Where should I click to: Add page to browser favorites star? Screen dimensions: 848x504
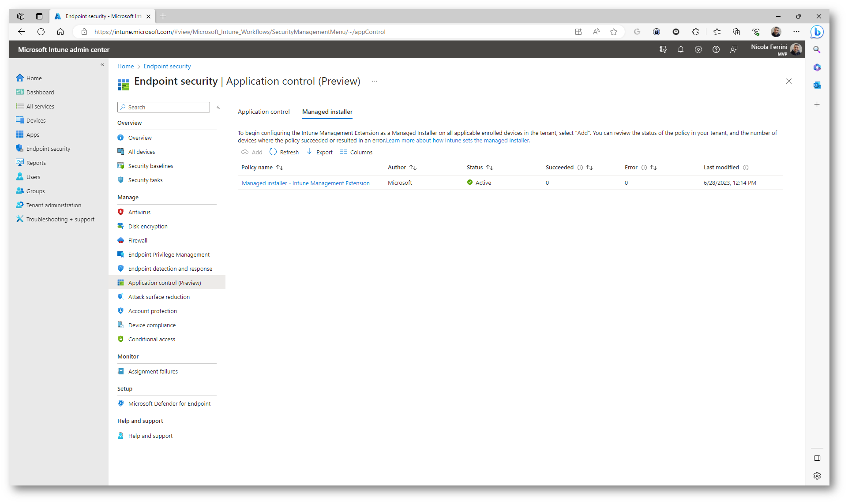614,32
